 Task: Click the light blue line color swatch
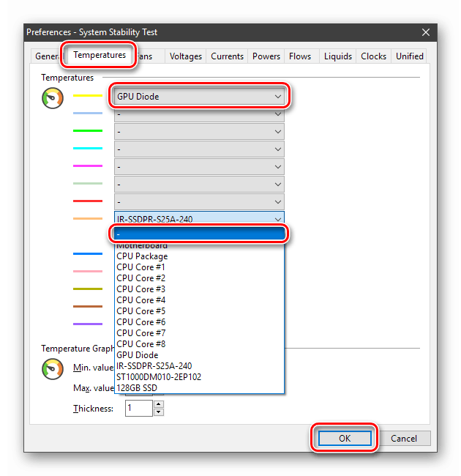[88, 114]
